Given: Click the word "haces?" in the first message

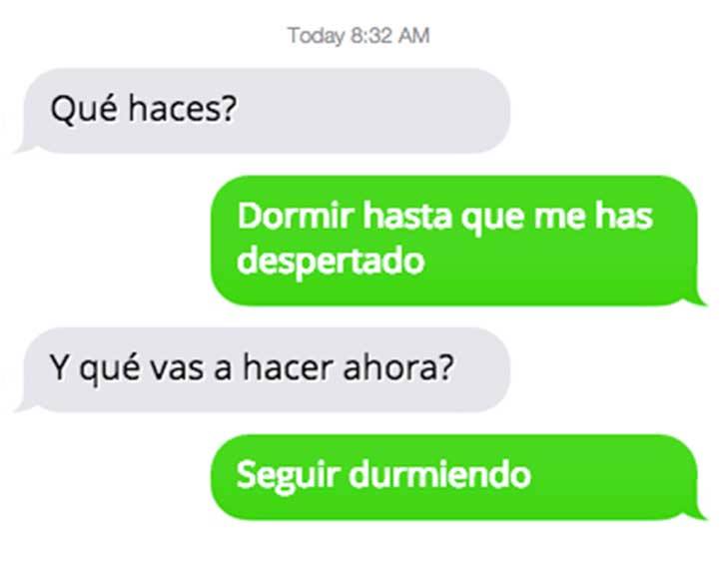Looking at the screenshot, I should pos(183,109).
